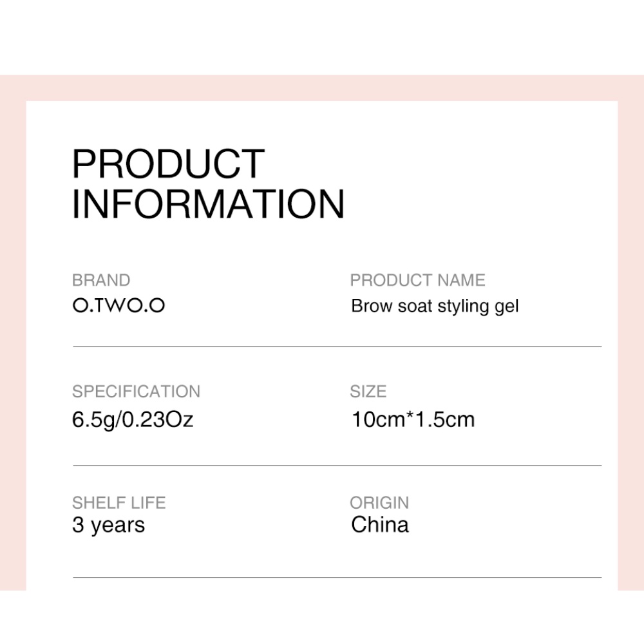Image resolution: width=644 pixels, height=644 pixels.
Task: Click the divider line below the specification row
Action: point(337,465)
